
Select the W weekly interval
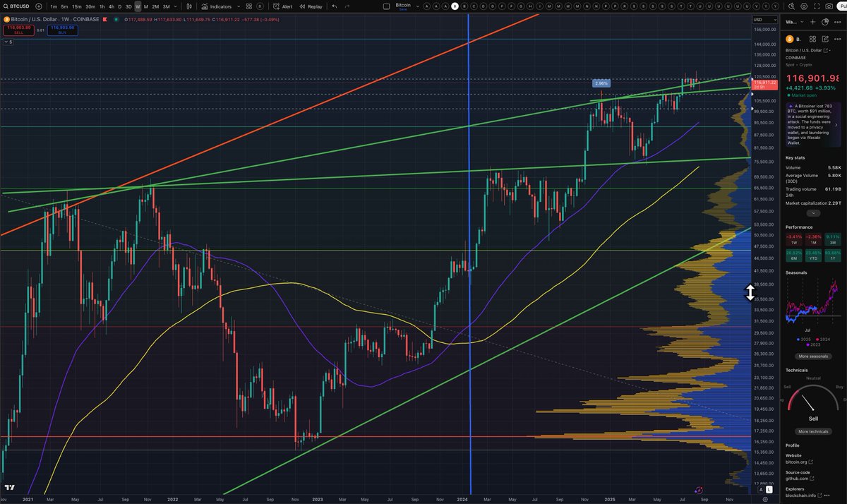pos(138,6)
